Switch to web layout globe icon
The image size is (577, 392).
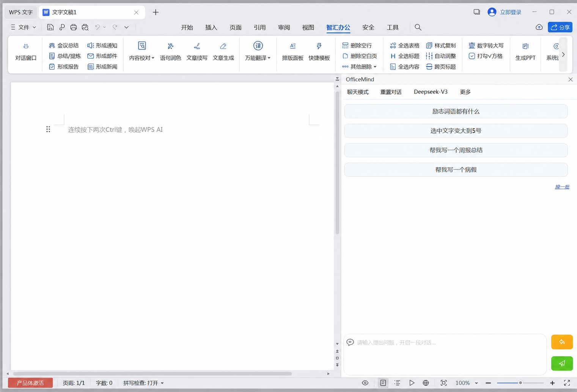[x=426, y=383]
